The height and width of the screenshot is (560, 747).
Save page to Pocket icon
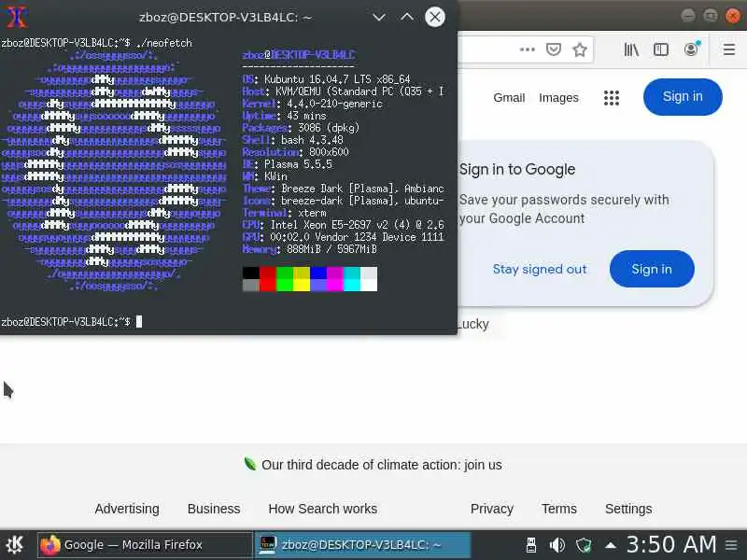[553, 49]
